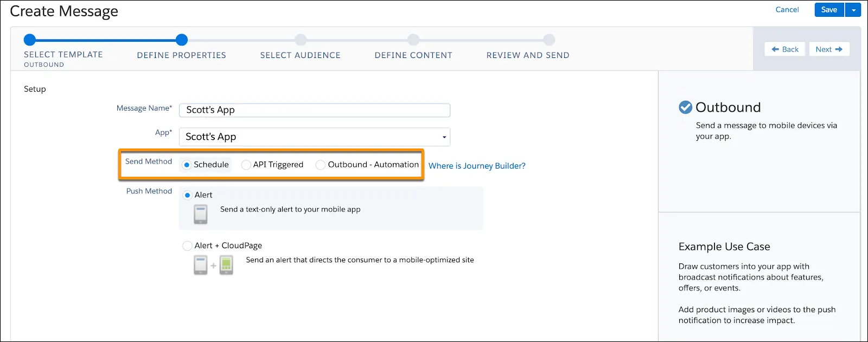The image size is (868, 342).
Task: Select Outbound - Automation send method
Action: click(x=321, y=165)
